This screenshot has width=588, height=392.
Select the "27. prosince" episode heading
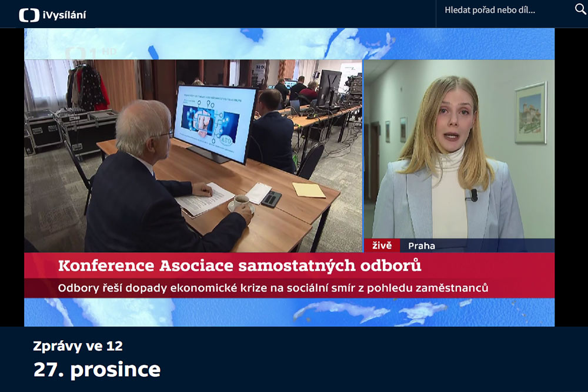coord(96,370)
